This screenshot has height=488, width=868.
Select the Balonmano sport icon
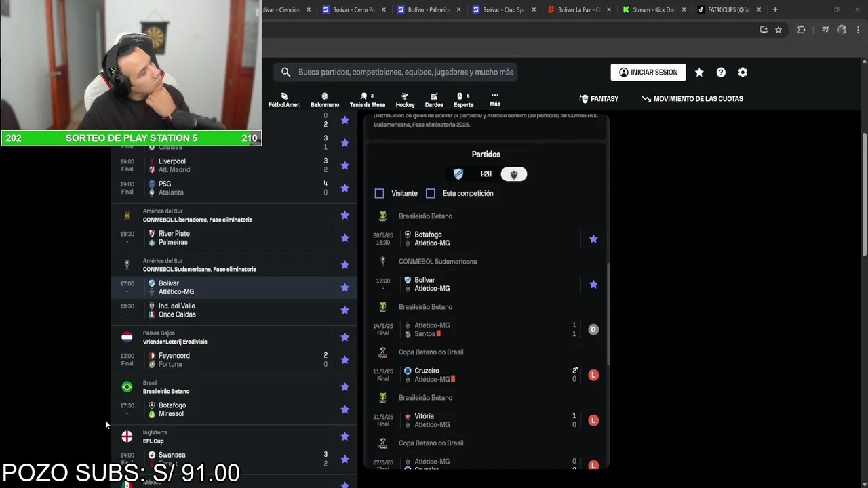(x=325, y=100)
